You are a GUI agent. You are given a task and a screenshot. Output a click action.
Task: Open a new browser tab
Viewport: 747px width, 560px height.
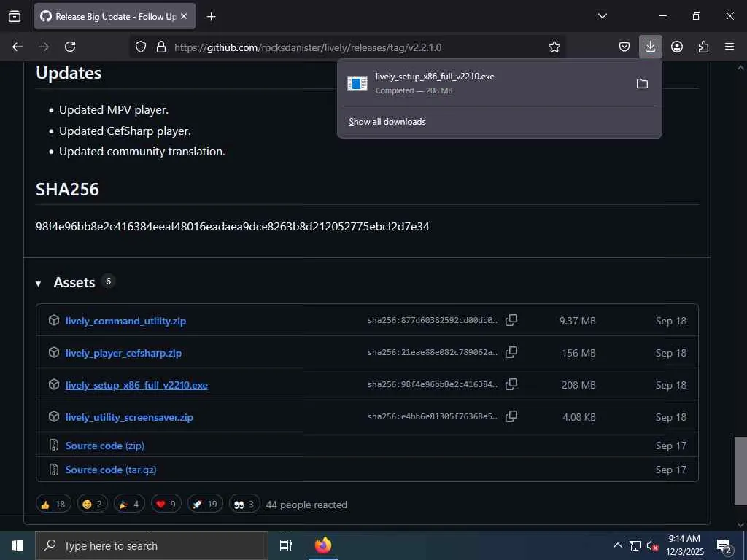pyautogui.click(x=211, y=17)
